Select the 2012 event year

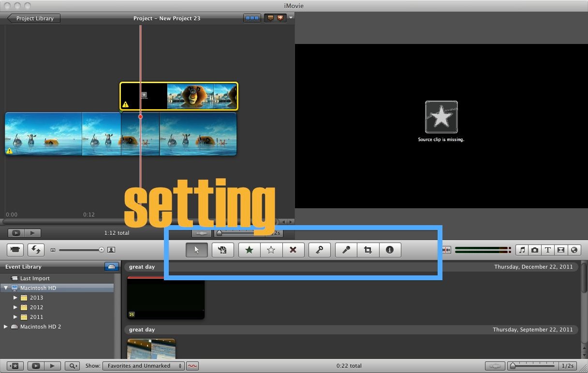click(36, 307)
